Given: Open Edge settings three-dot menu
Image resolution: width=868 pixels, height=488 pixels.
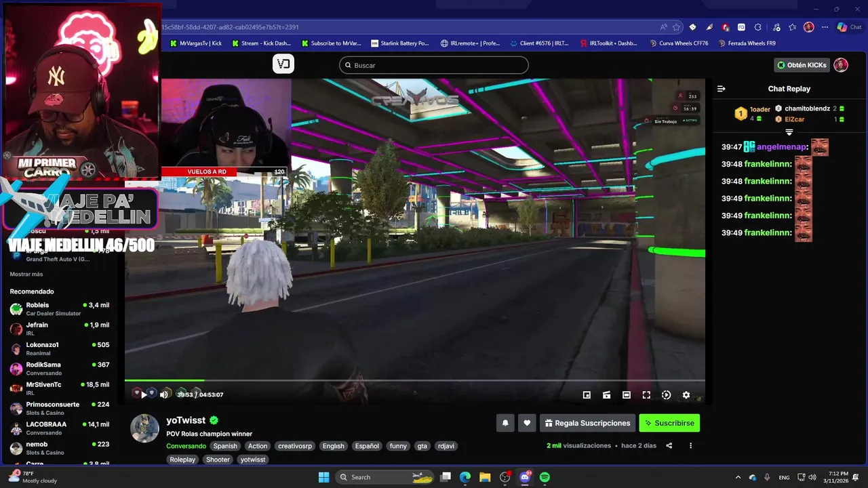Looking at the screenshot, I should click(825, 27).
